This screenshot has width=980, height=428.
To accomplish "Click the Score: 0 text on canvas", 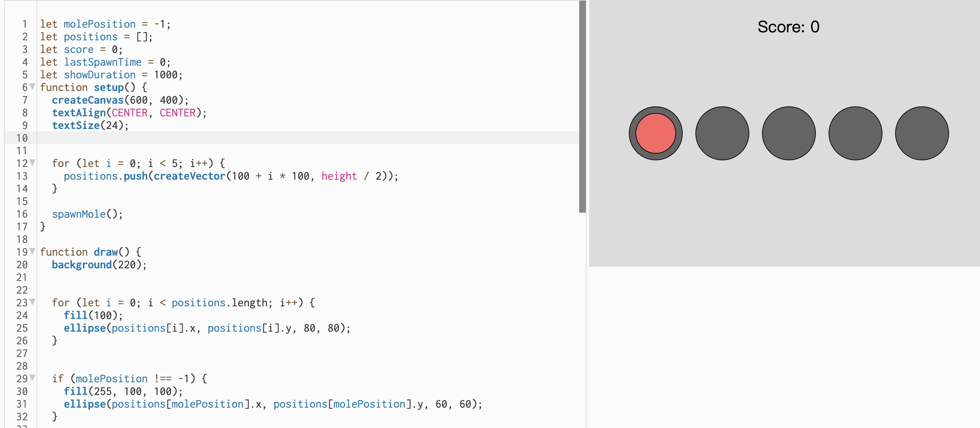I will tap(788, 27).
